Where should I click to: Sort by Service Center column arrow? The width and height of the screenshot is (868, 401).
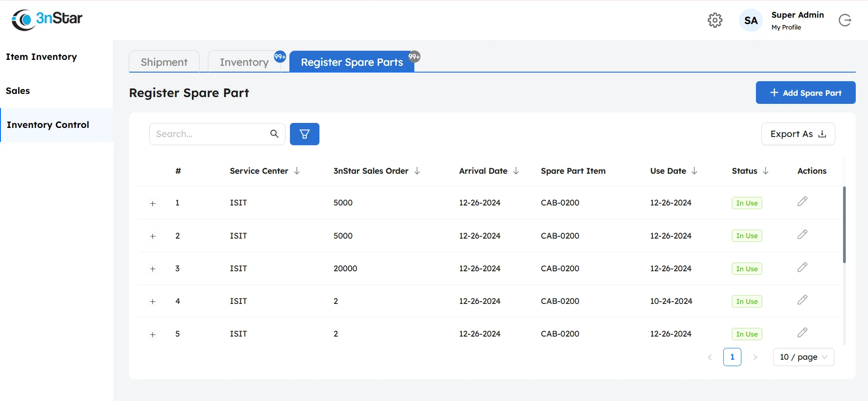coord(297,171)
